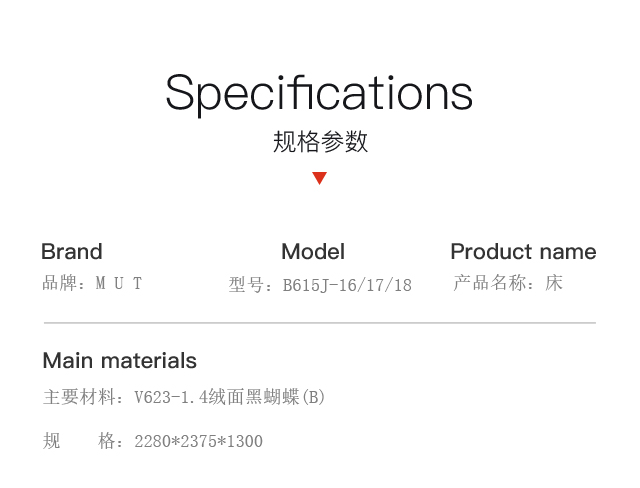640x488 pixels.
Task: Select the Main materials heading
Action: [x=120, y=361]
